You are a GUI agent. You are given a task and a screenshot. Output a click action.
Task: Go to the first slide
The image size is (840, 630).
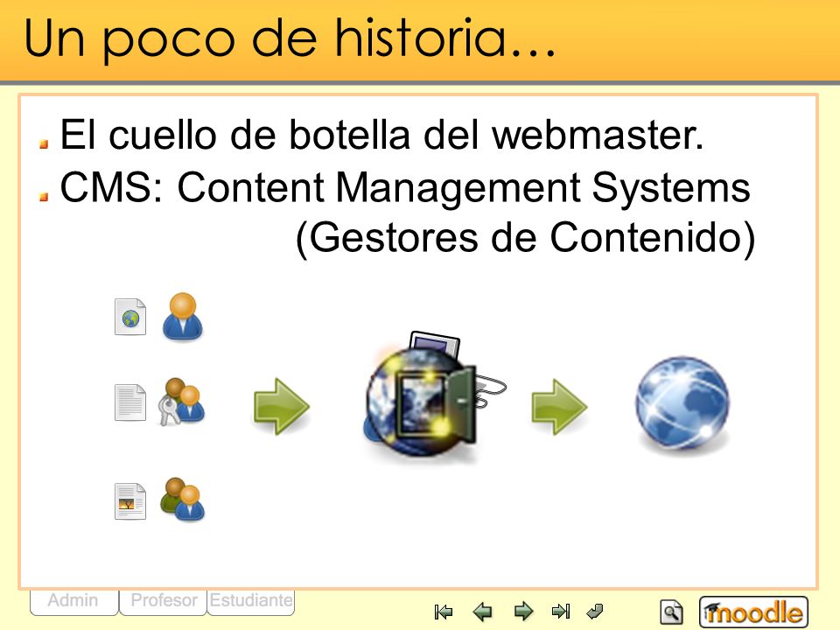pos(444,612)
